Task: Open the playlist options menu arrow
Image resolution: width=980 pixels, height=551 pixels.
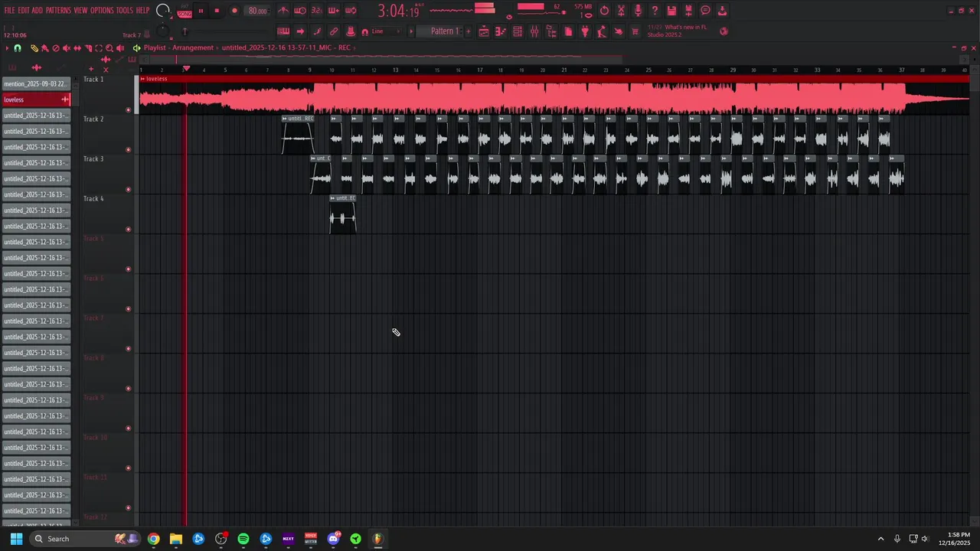Action: pyautogui.click(x=7, y=48)
